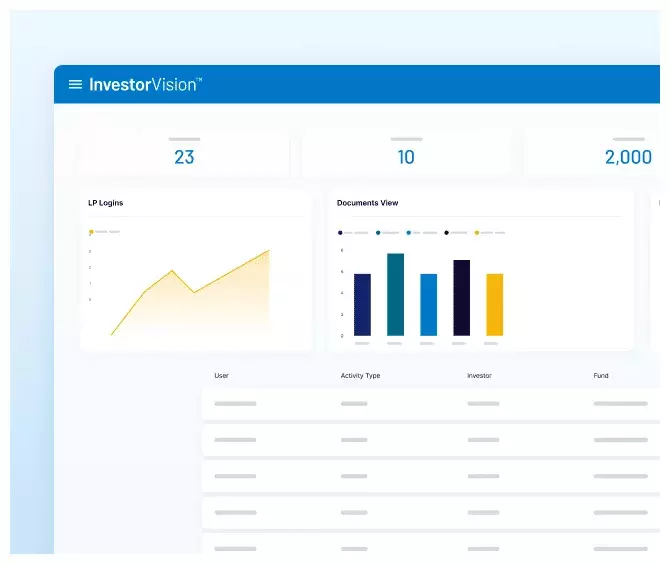Click the black bar in Documents View chart
This screenshot has width=670, height=564.
coord(461,298)
